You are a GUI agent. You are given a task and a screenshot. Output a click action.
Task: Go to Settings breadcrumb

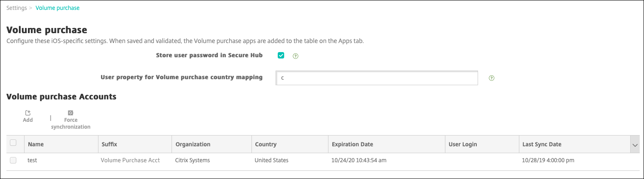click(x=17, y=8)
